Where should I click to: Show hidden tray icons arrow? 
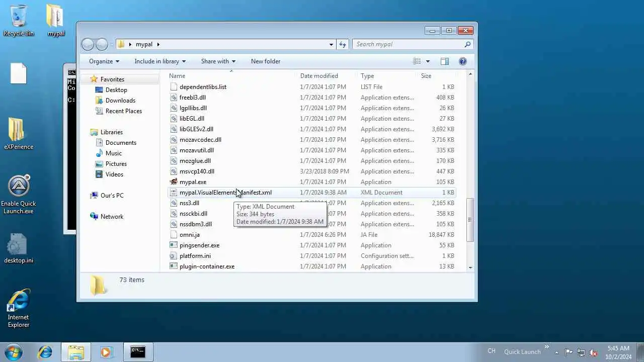click(x=556, y=352)
